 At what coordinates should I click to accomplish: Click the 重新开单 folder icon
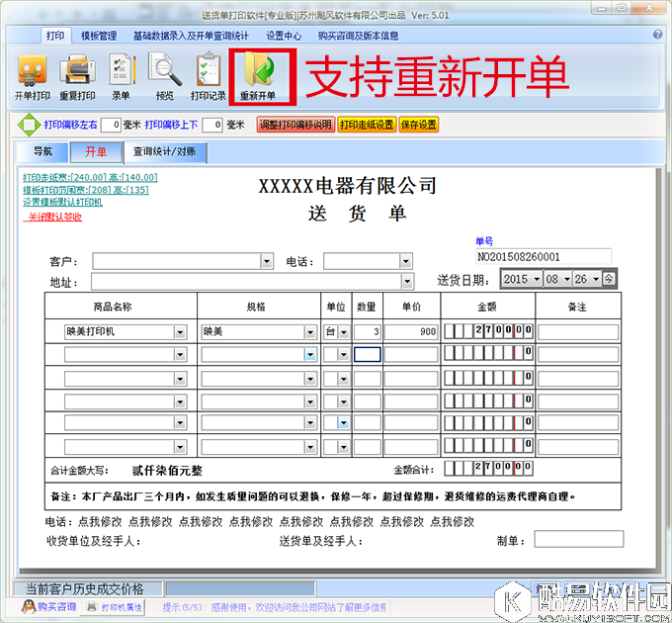coord(258,77)
